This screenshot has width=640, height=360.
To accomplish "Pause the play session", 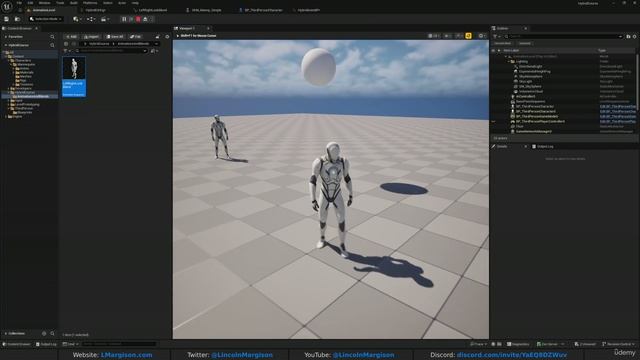I will coord(124,19).
